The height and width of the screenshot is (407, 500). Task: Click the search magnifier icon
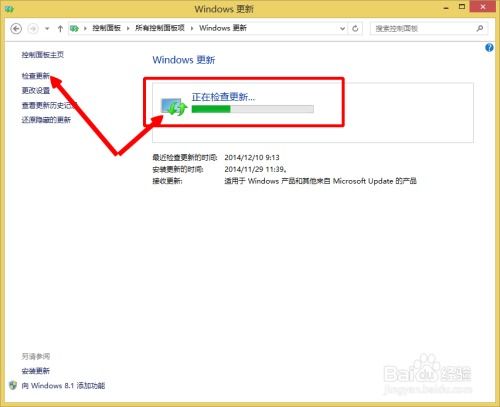pyautogui.click(x=480, y=28)
